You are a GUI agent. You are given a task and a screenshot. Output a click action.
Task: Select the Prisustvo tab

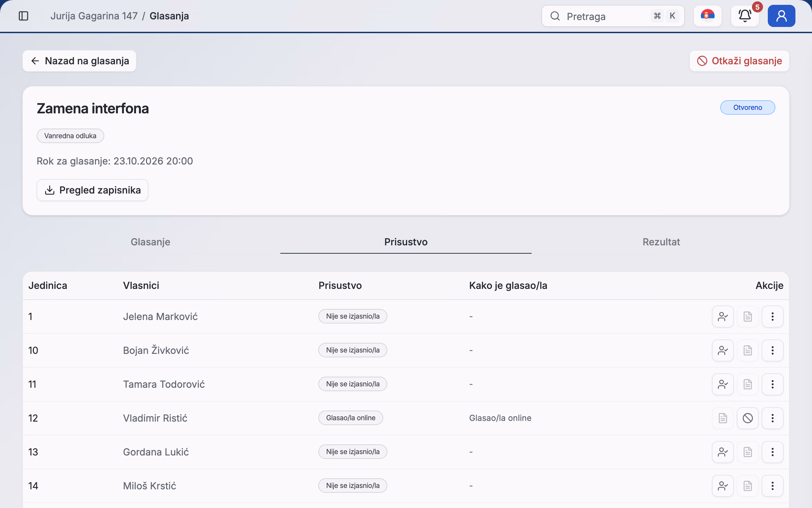406,242
